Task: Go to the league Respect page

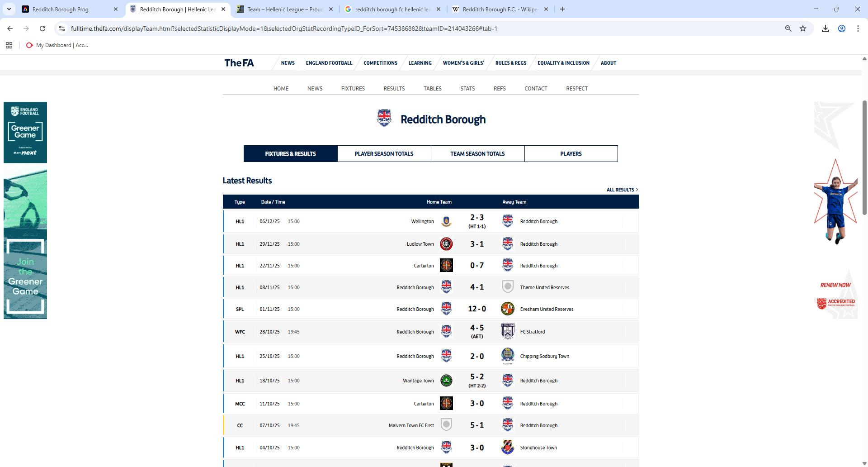Action: click(577, 88)
